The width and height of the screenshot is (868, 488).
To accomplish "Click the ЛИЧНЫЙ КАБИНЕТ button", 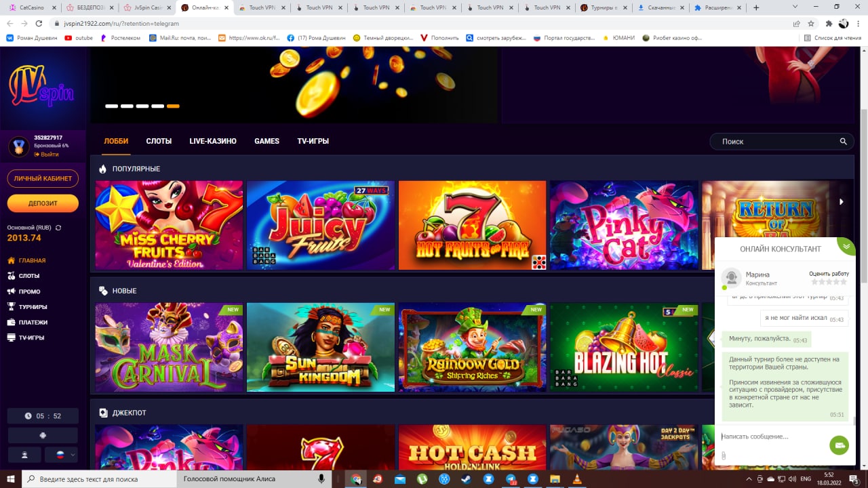I will pos(43,178).
